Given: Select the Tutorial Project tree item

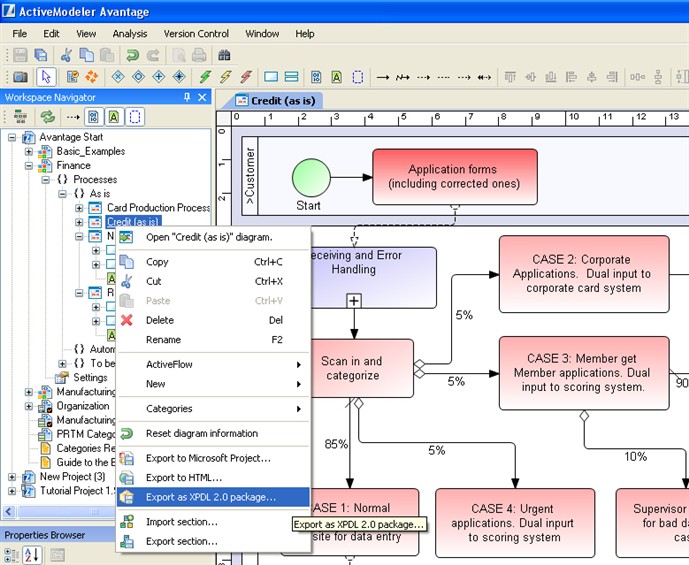Looking at the screenshot, I should [78, 491].
